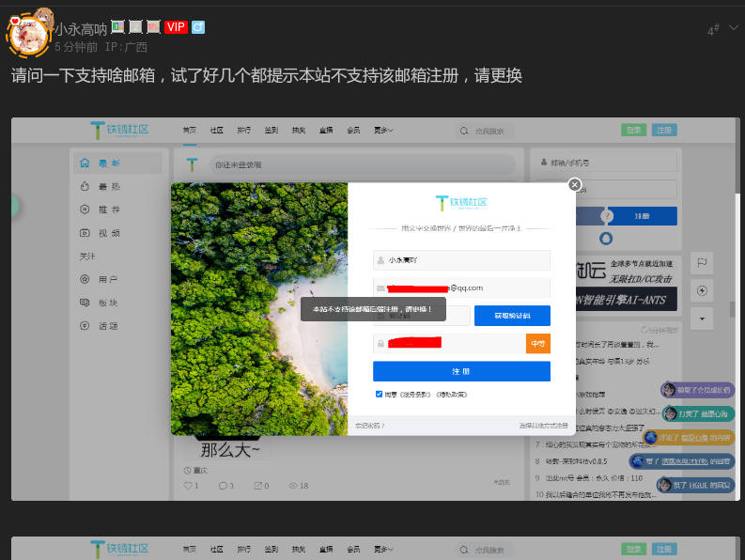Expand the 更多 menu in navigation bar
The height and width of the screenshot is (560, 745).
(x=382, y=130)
